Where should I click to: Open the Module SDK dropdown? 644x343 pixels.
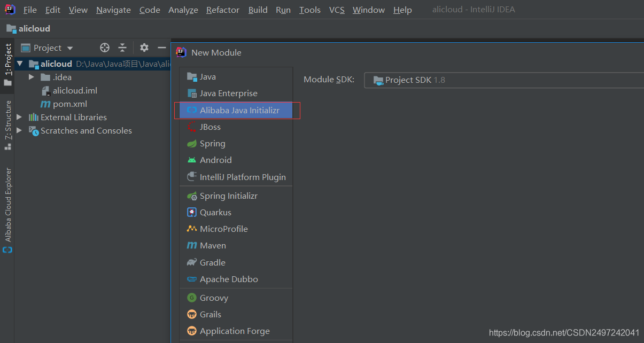point(504,80)
